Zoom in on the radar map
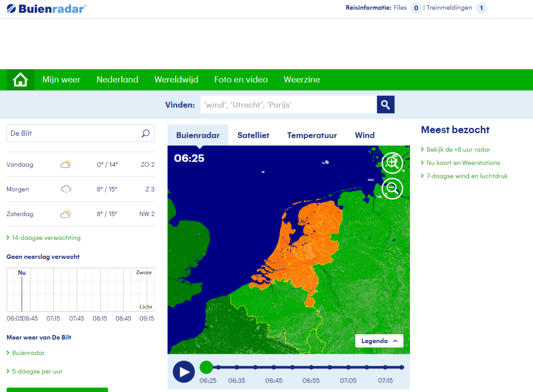Image resolution: width=533 pixels, height=392 pixels. (x=392, y=162)
